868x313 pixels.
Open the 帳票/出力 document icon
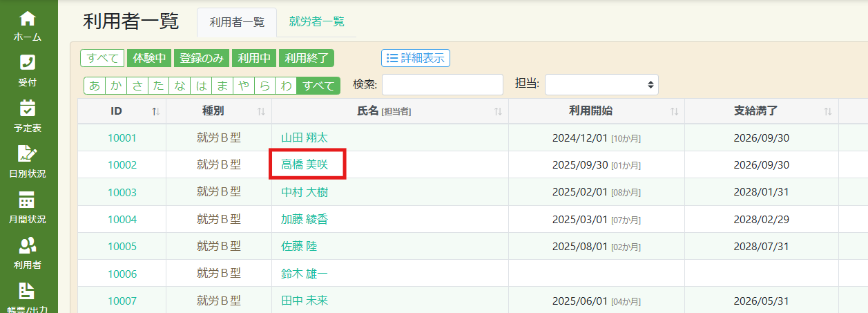28,292
